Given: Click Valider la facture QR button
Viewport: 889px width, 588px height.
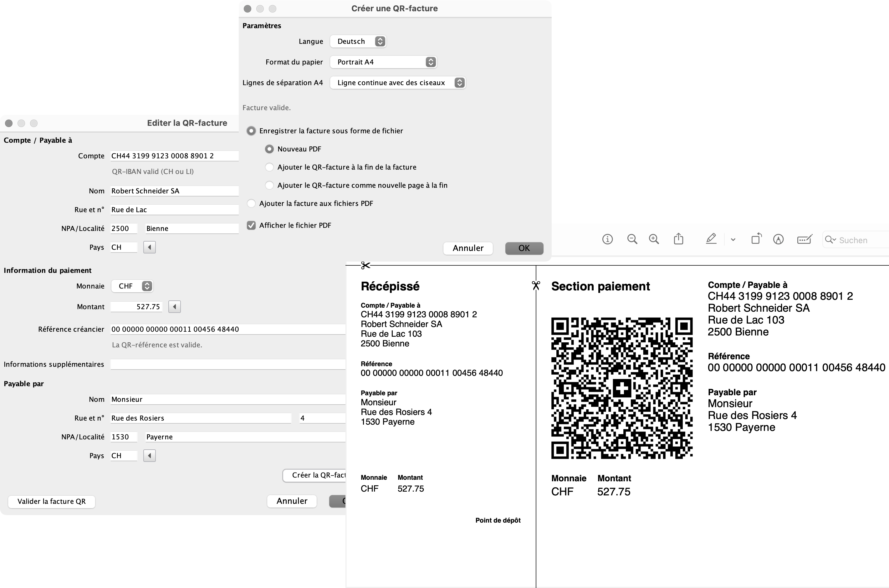Looking at the screenshot, I should [51, 501].
